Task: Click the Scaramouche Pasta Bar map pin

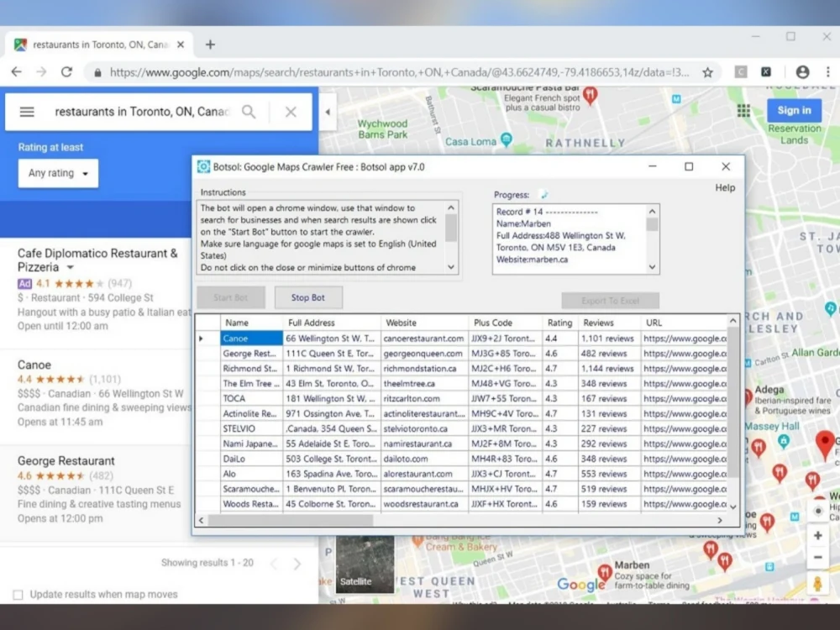Action: pyautogui.click(x=590, y=96)
